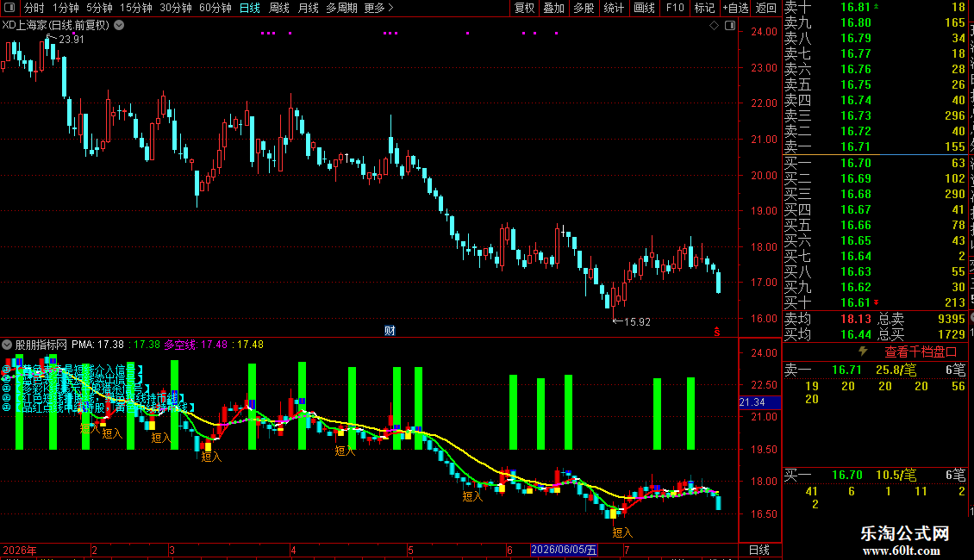The width and height of the screenshot is (974, 560).
Task: Click the 23.91 high price label
Action: (71, 39)
